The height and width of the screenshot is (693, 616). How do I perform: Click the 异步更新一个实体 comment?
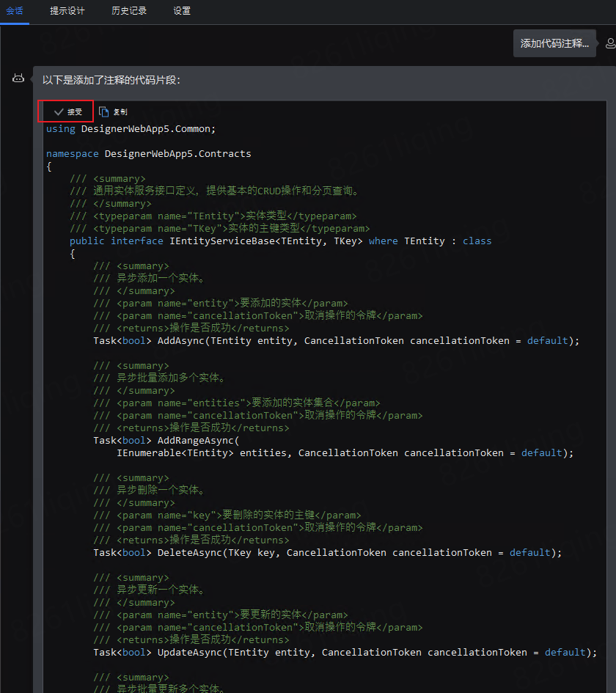150,590
